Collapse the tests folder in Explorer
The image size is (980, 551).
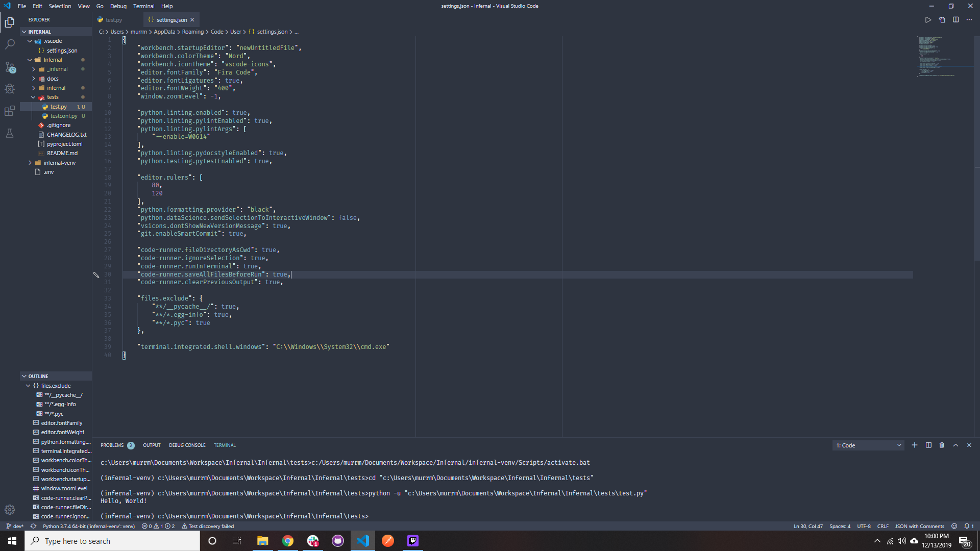pyautogui.click(x=53, y=97)
